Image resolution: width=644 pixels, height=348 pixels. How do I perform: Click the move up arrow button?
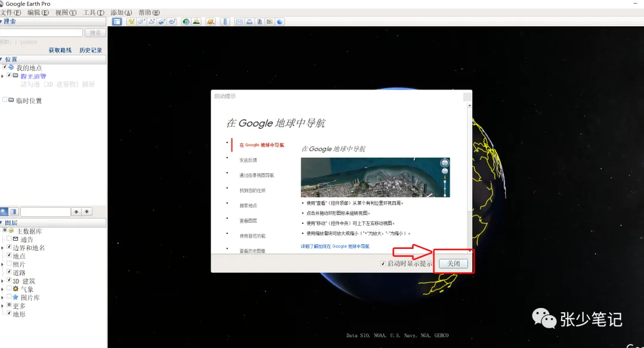76,211
